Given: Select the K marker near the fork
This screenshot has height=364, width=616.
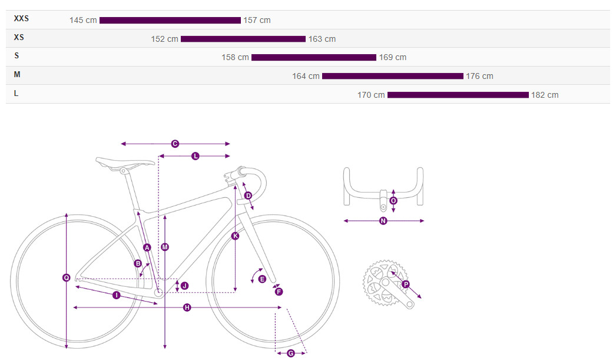Looking at the screenshot, I should [x=236, y=236].
